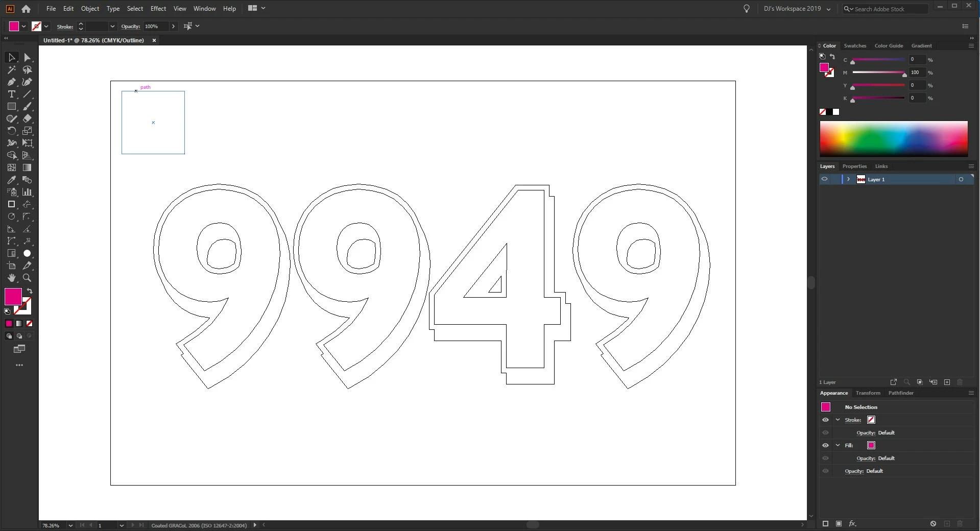Toggle Layer 1 visibility eye

click(824, 179)
